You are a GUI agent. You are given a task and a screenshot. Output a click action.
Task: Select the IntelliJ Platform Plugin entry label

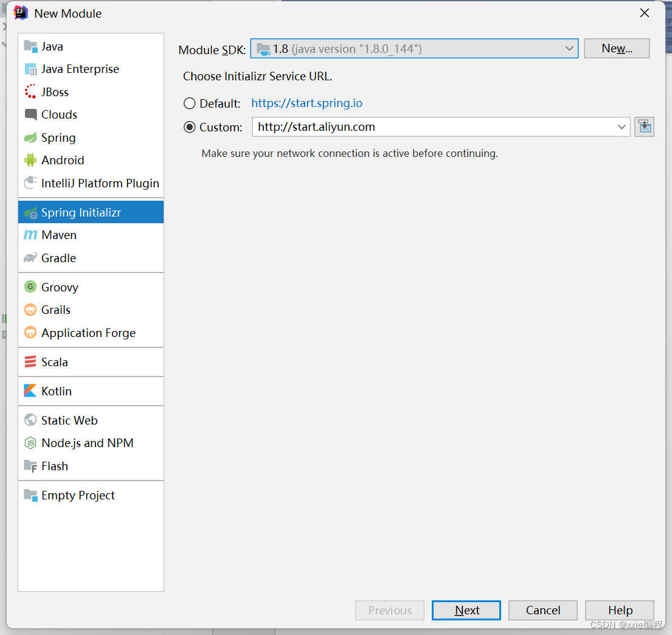point(100,184)
